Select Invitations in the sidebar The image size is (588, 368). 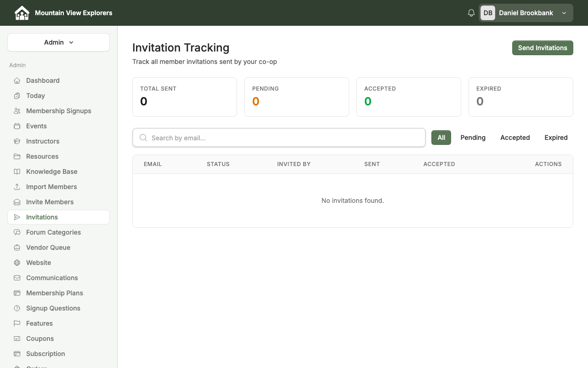pos(58,217)
